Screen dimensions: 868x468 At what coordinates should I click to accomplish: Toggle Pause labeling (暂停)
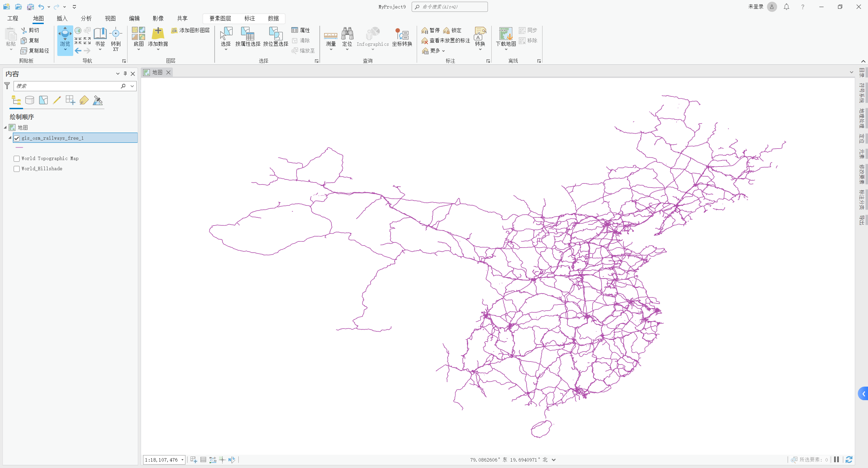(431, 30)
